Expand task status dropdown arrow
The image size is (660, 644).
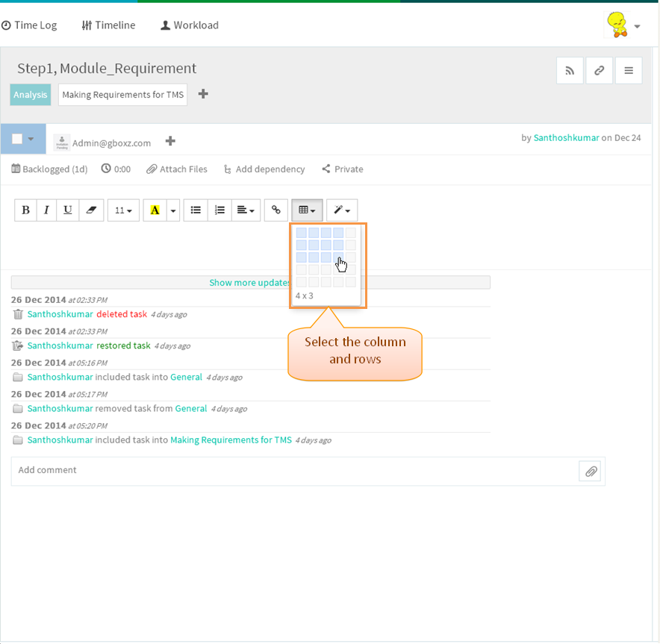point(31,139)
